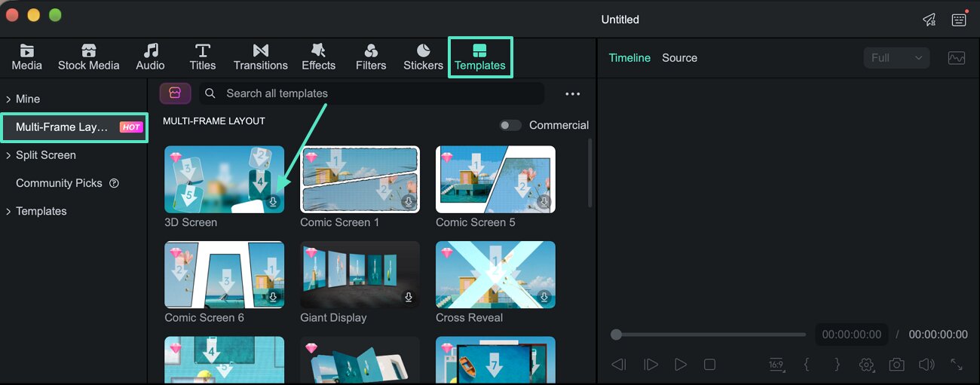The height and width of the screenshot is (385, 980).
Task: Download the Comic Screen 1 template
Action: pos(409,202)
